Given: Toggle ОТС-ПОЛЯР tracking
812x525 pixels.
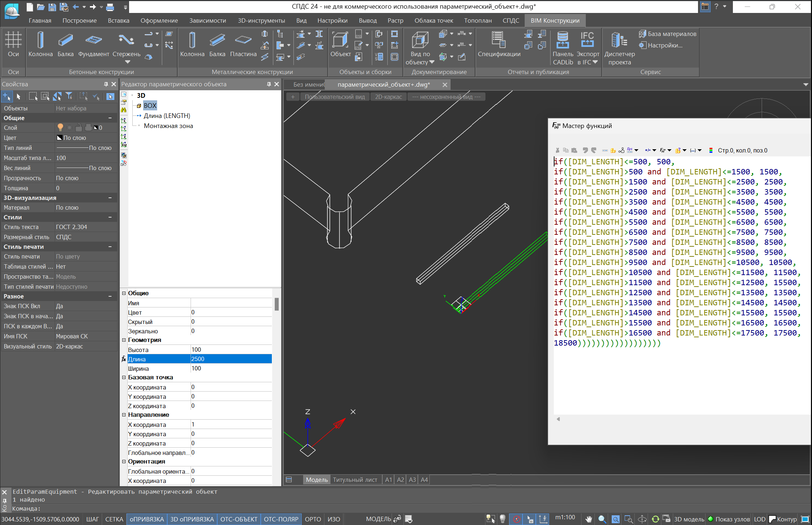Looking at the screenshot, I should coord(281,519).
